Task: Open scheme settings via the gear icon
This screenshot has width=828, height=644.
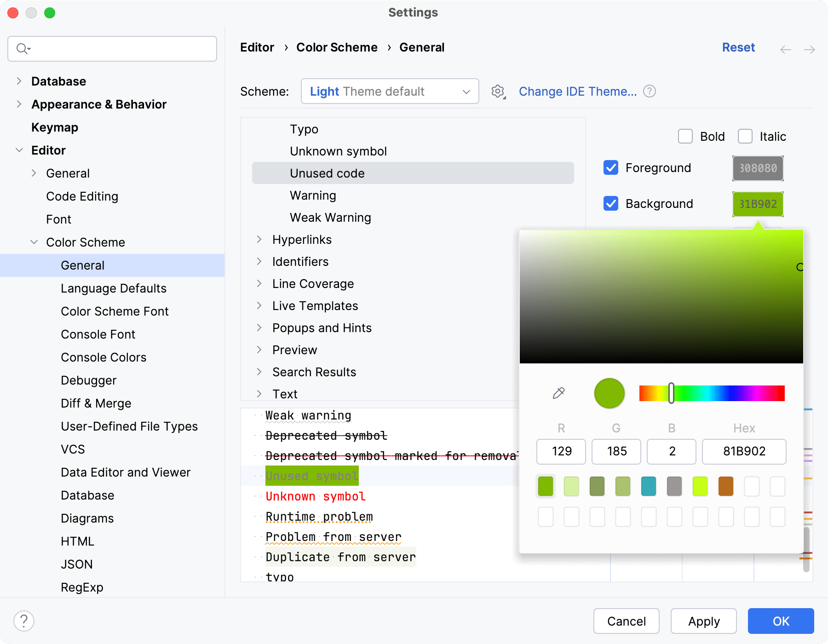Action: click(x=497, y=91)
